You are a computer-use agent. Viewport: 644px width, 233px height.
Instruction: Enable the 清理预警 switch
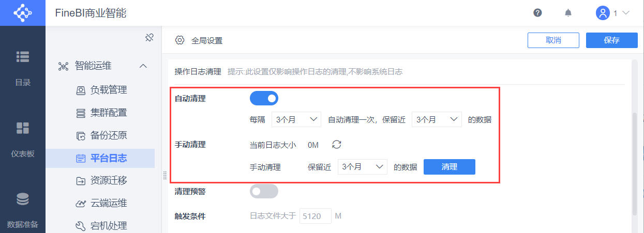pos(264,191)
